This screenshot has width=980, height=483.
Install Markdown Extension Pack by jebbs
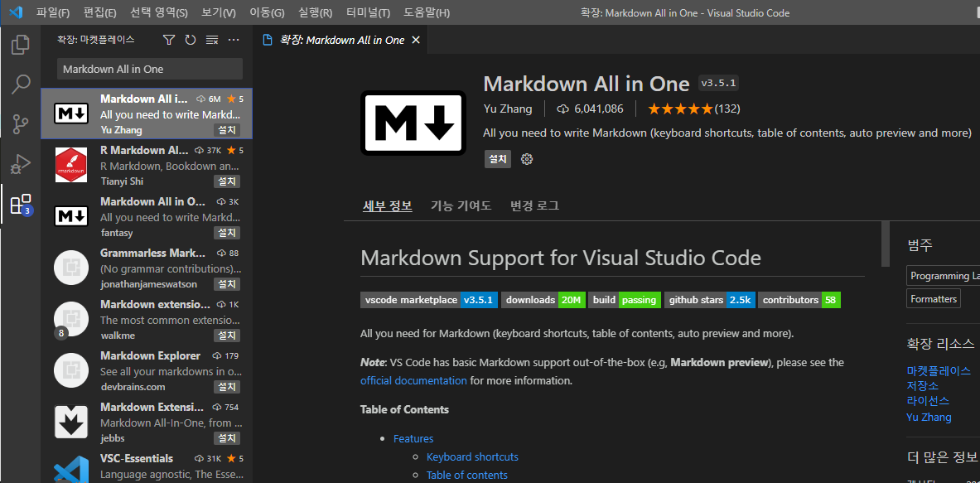pos(226,438)
